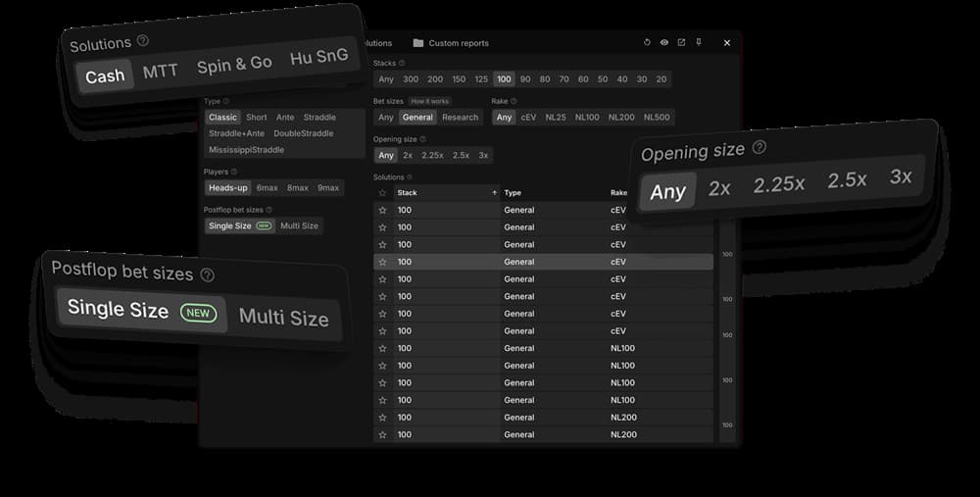
Task: Select the 50 stack filter
Action: (603, 78)
